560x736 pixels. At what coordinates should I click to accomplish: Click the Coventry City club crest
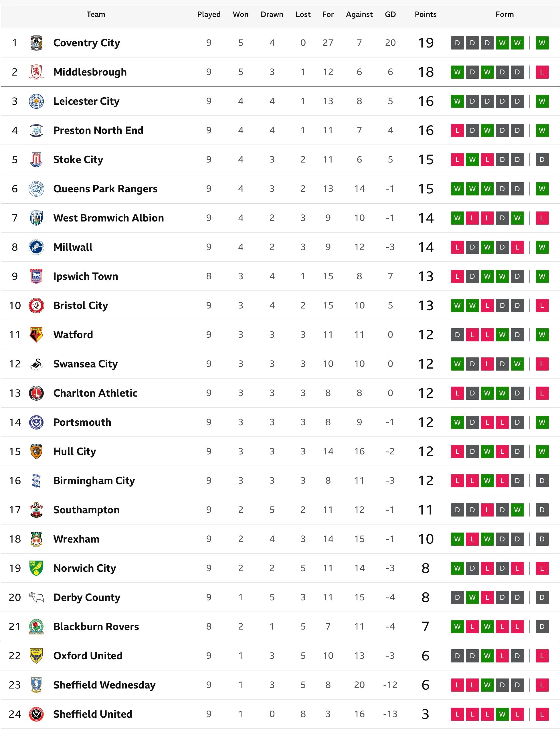[x=36, y=43]
